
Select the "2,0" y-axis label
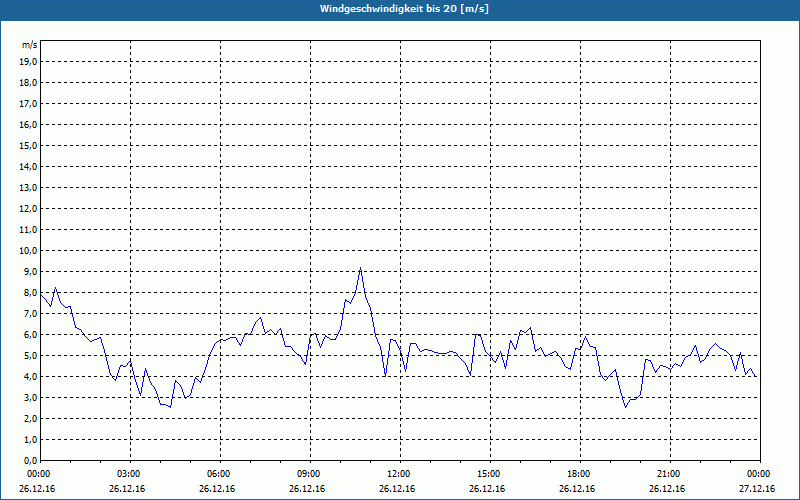[x=30, y=418]
